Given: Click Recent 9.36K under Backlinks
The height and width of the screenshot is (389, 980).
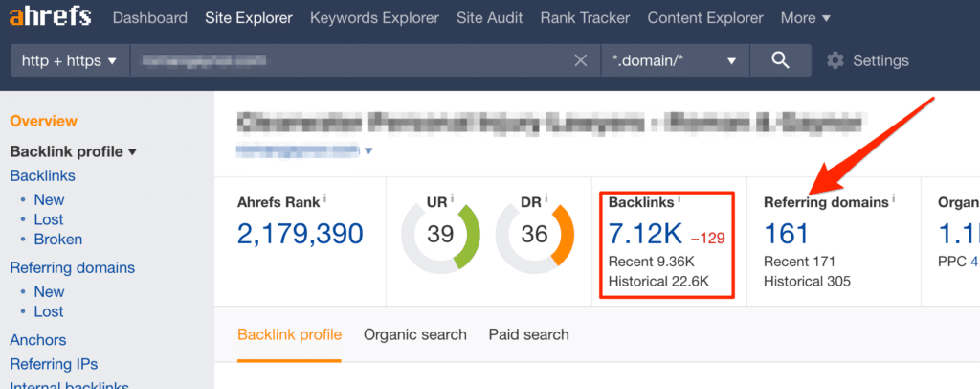Looking at the screenshot, I should tap(652, 262).
